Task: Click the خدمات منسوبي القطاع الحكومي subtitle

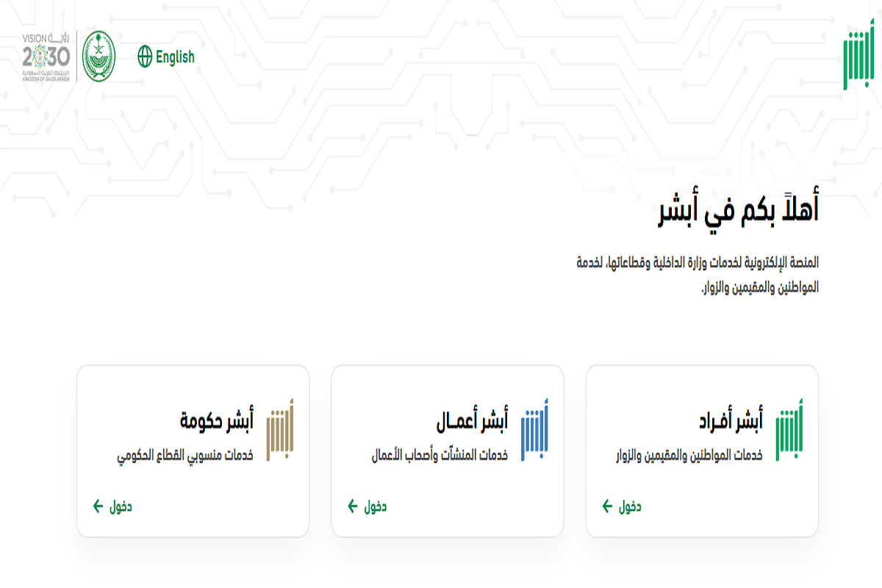Action: (184, 456)
